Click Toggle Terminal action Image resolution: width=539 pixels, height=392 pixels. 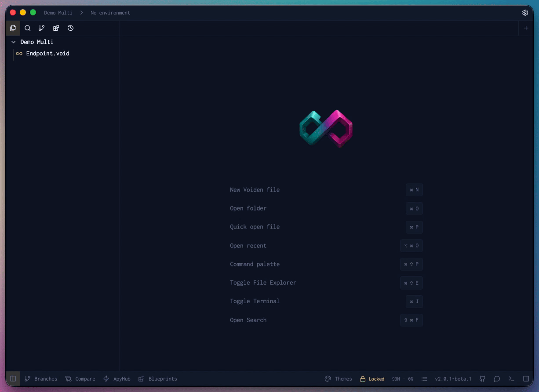click(x=255, y=301)
